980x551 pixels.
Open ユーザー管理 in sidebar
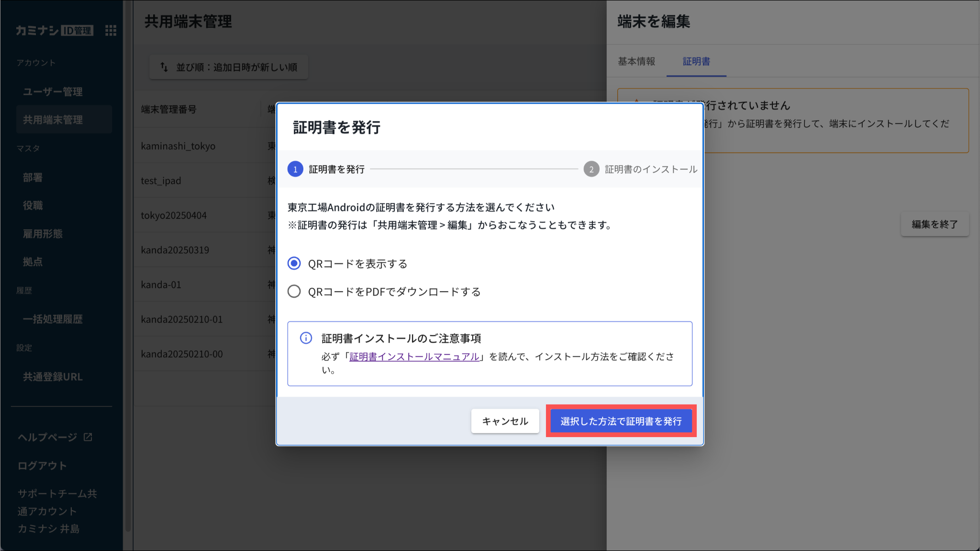coord(53,91)
